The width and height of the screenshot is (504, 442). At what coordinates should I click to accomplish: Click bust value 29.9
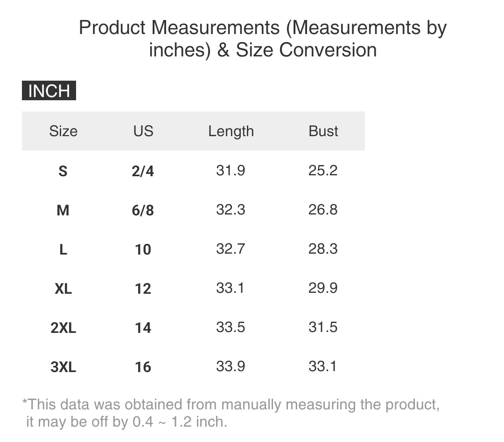point(322,288)
